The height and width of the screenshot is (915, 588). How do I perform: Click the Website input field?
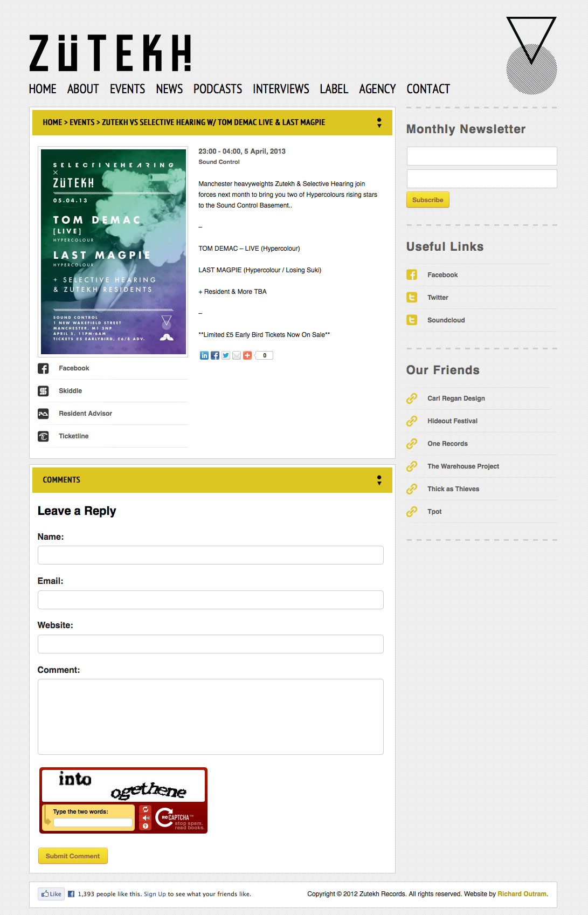pyautogui.click(x=211, y=644)
